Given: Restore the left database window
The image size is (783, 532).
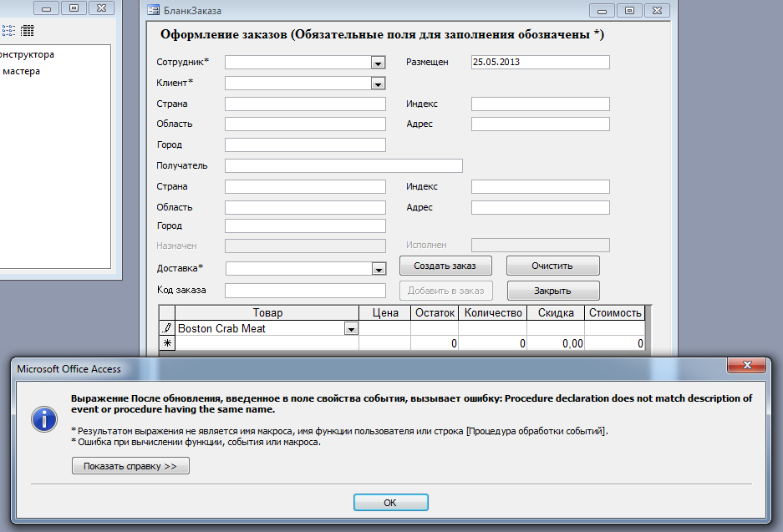Looking at the screenshot, I should [74, 8].
